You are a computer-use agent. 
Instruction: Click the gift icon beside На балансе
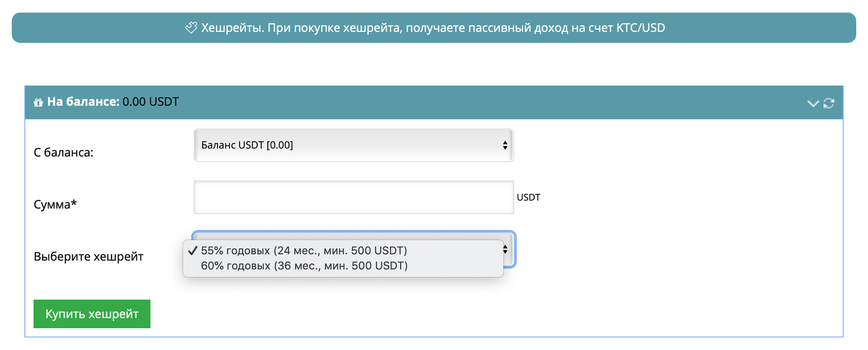coord(39,102)
